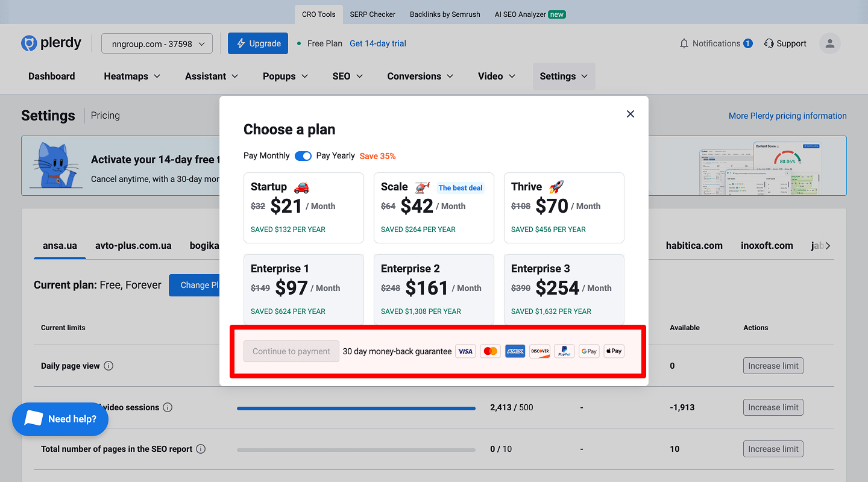Screen dimensions: 868x482
Task: Open the nngroup.com website selector
Action: point(156,43)
